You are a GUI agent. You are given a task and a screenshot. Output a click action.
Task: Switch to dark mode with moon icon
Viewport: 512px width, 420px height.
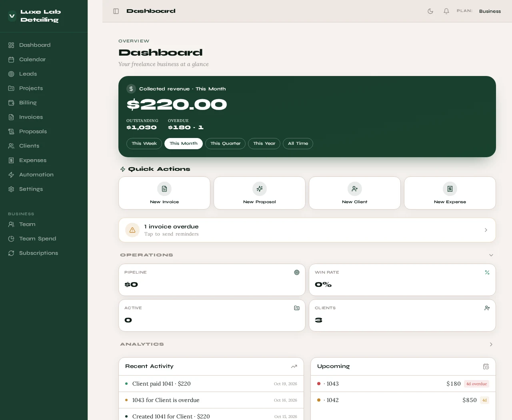430,11
